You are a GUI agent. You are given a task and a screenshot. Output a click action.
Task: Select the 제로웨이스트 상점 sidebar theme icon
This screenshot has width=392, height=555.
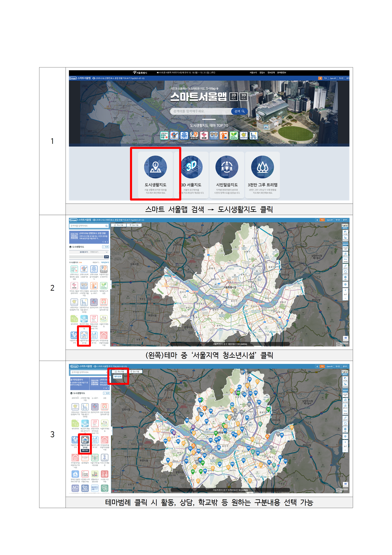104,286
